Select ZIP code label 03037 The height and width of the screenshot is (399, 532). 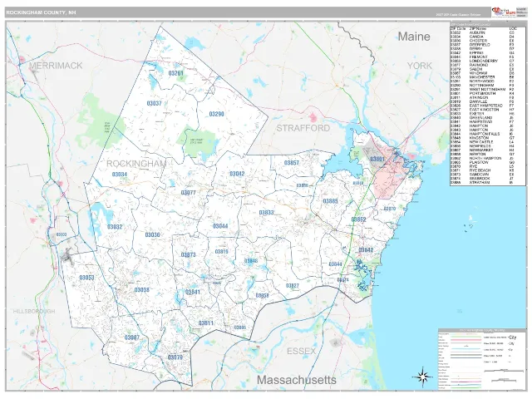[154, 103]
